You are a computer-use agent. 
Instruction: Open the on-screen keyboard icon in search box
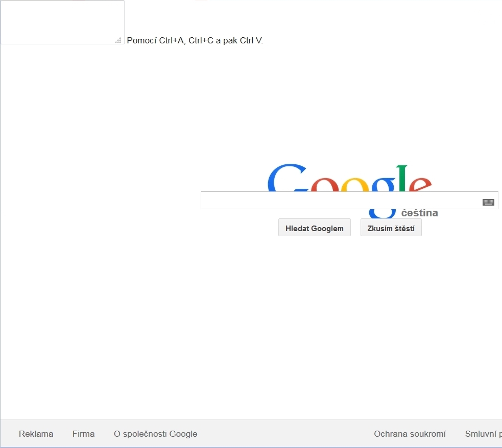[x=488, y=202]
